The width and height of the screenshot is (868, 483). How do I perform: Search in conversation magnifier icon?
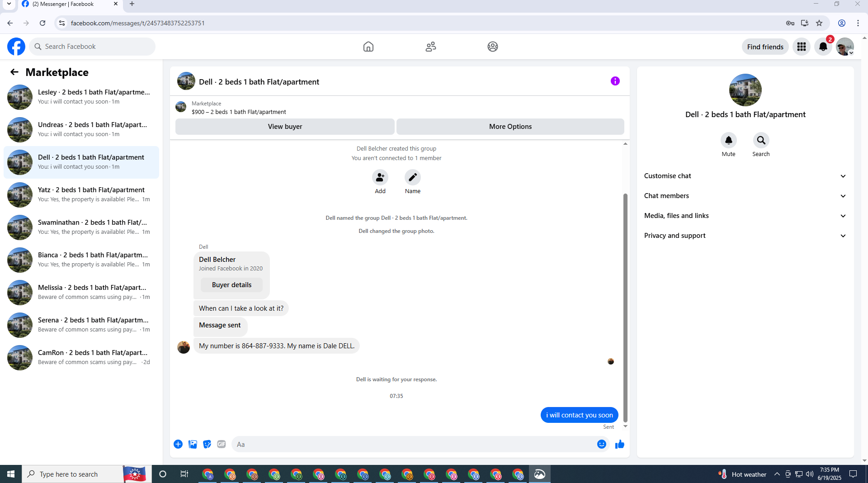point(761,140)
